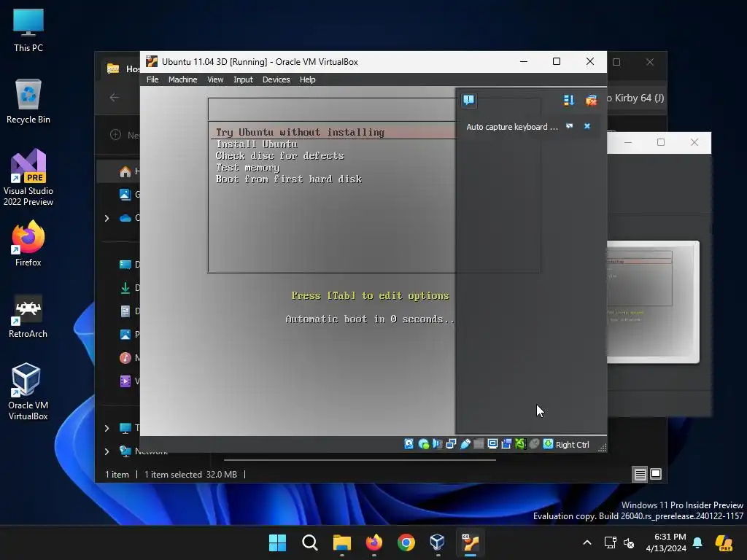The height and width of the screenshot is (560, 747).
Task: Click the mouse integration status icon
Action: [x=534, y=444]
